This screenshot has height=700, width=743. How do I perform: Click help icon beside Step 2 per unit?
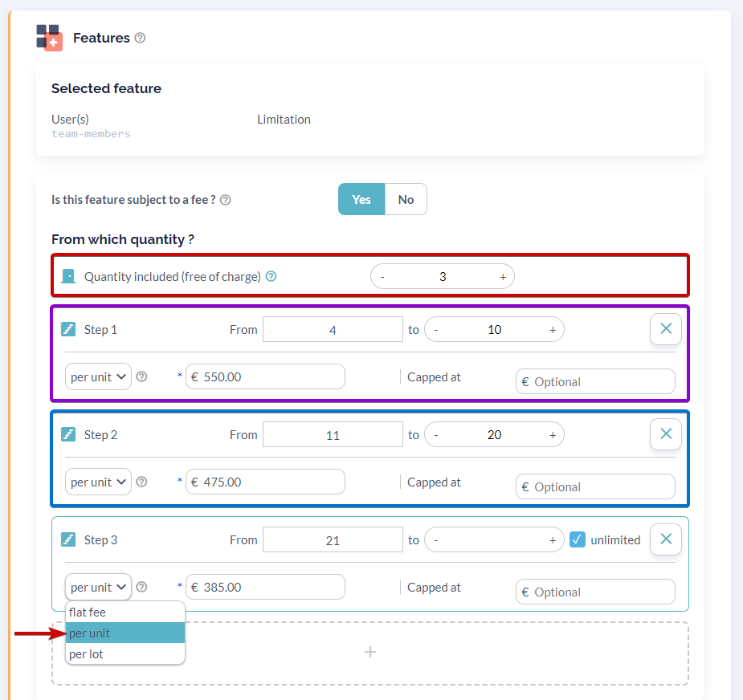[x=141, y=482]
